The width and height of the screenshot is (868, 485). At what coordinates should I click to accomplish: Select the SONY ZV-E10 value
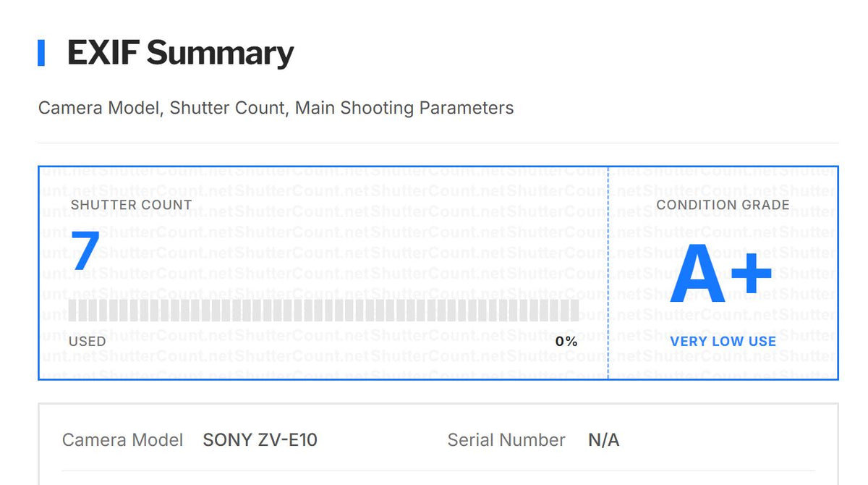(260, 440)
